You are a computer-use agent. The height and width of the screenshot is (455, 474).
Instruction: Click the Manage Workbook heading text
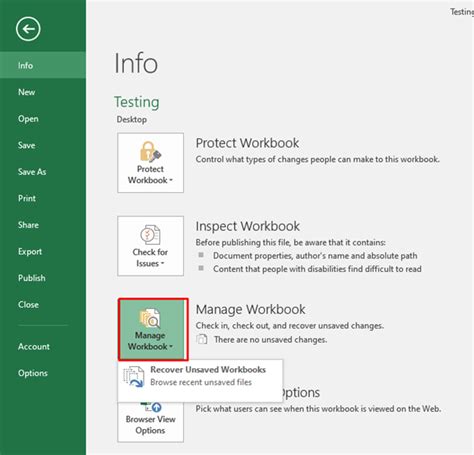click(x=250, y=309)
